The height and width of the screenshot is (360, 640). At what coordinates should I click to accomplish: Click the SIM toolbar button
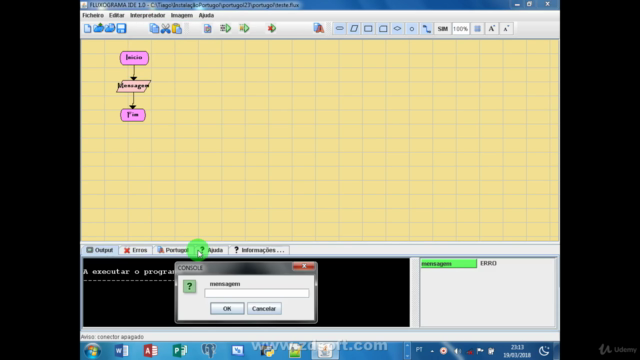click(x=442, y=29)
